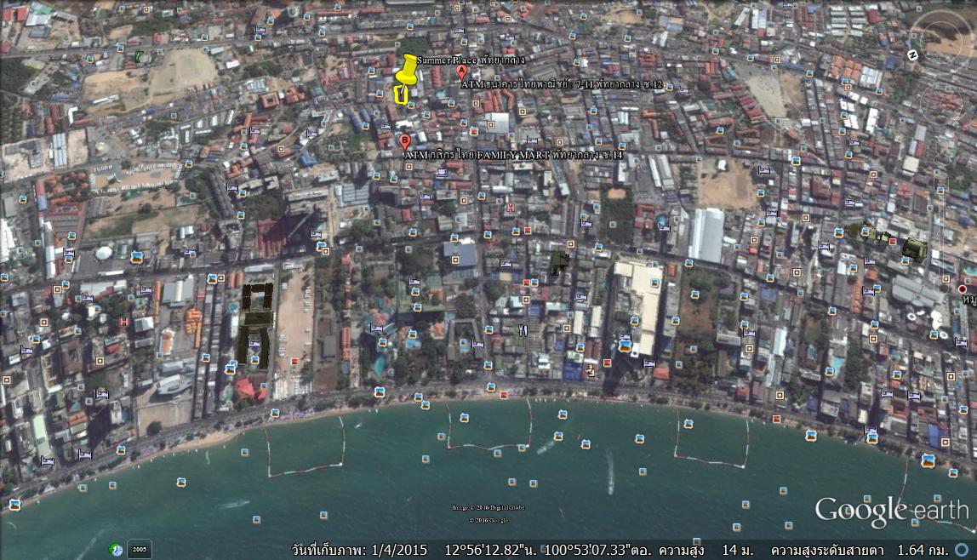Image resolution: width=977 pixels, height=560 pixels.
Task: Click the N north indicator on compass
Action: [x=911, y=54]
